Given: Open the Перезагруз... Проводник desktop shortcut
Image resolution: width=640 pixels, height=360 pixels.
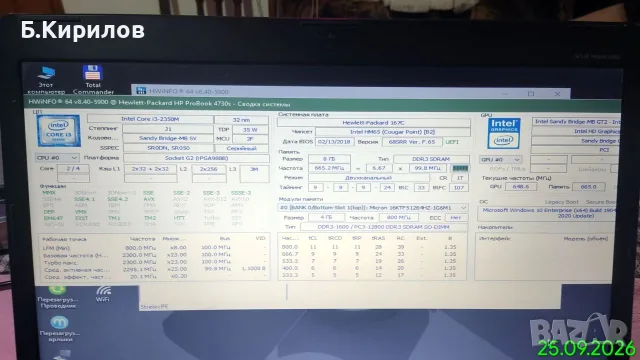Looking at the screenshot, I should tap(58, 297).
